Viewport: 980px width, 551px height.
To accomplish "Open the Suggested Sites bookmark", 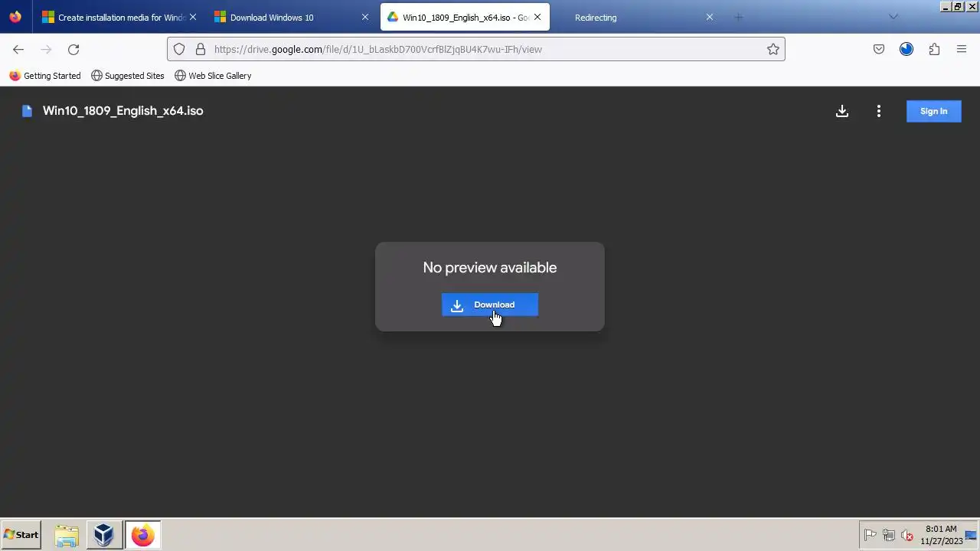I will pos(128,76).
